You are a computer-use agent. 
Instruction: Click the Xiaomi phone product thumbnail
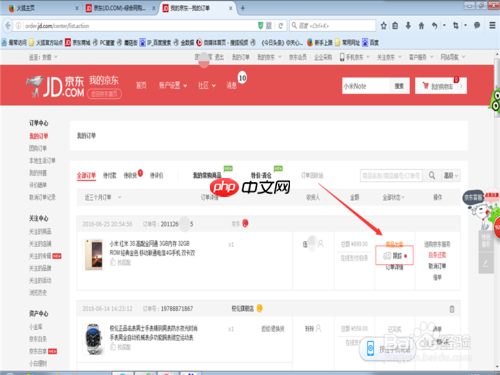(93, 254)
